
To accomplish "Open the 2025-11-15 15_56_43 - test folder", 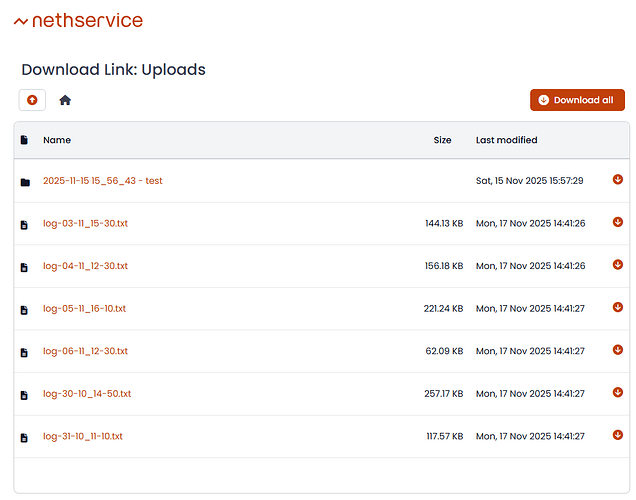I will 102,181.
